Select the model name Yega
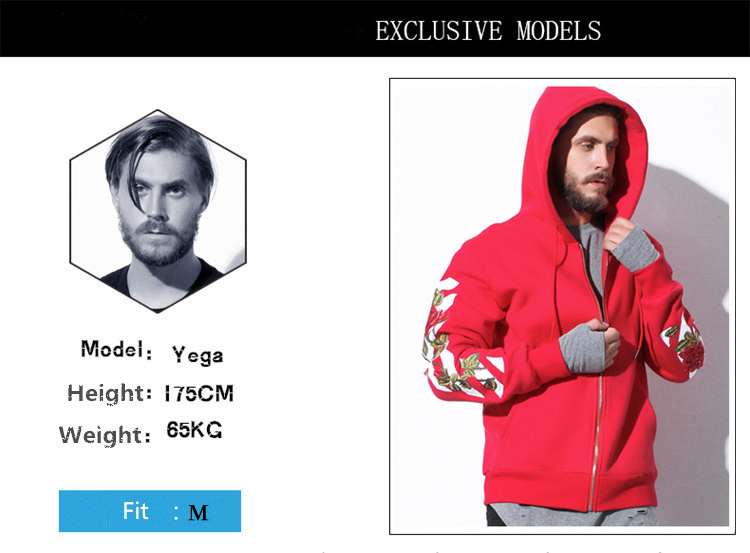This screenshot has height=553, width=750. 198,355
